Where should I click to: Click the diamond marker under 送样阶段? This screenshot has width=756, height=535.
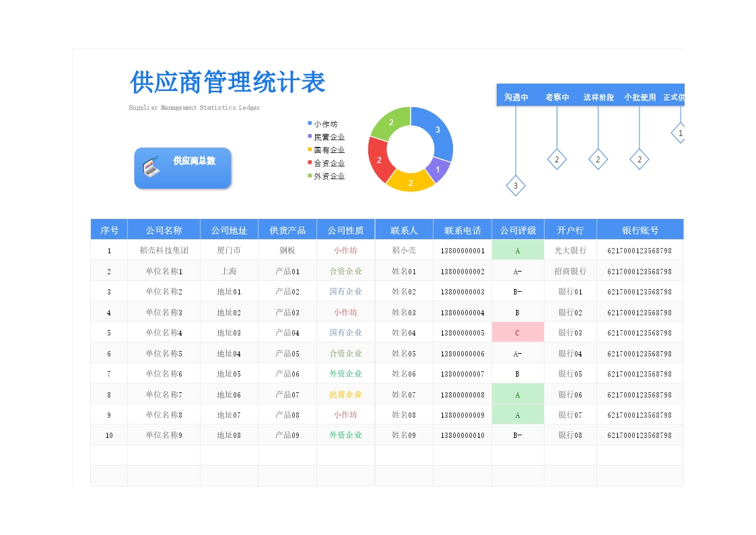pyautogui.click(x=598, y=160)
